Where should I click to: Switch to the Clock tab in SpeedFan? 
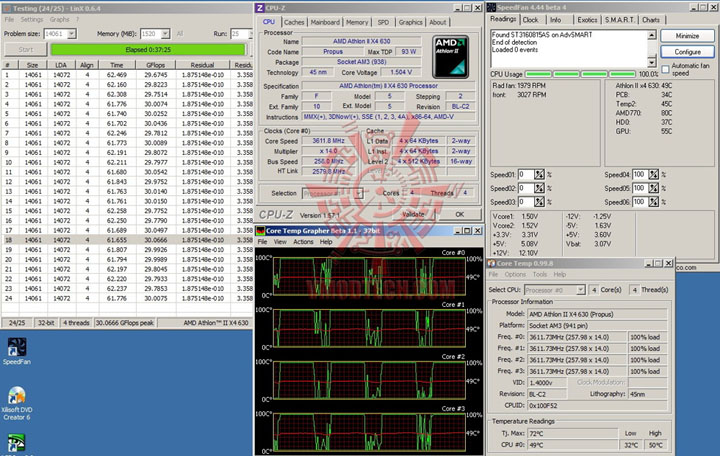(530, 20)
